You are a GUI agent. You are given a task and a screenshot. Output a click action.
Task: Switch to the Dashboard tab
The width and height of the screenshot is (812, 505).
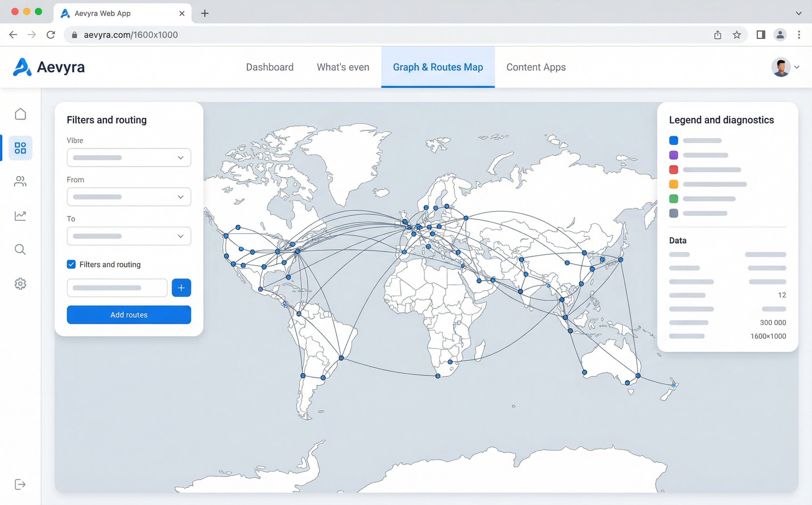coord(270,67)
